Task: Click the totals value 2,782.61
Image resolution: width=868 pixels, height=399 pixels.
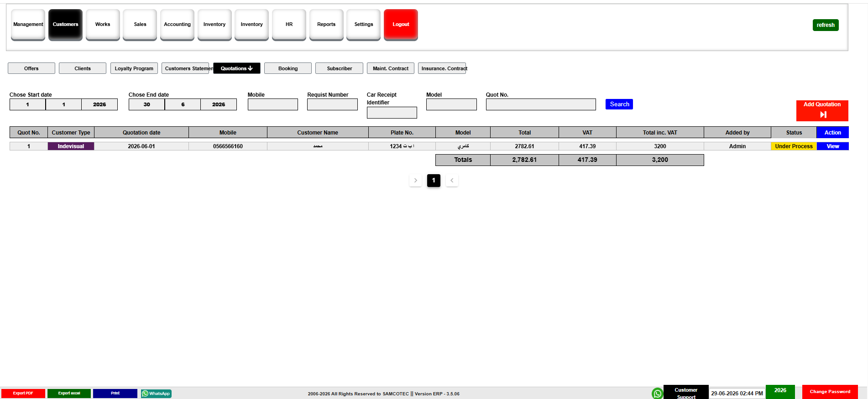Action: [x=524, y=160]
